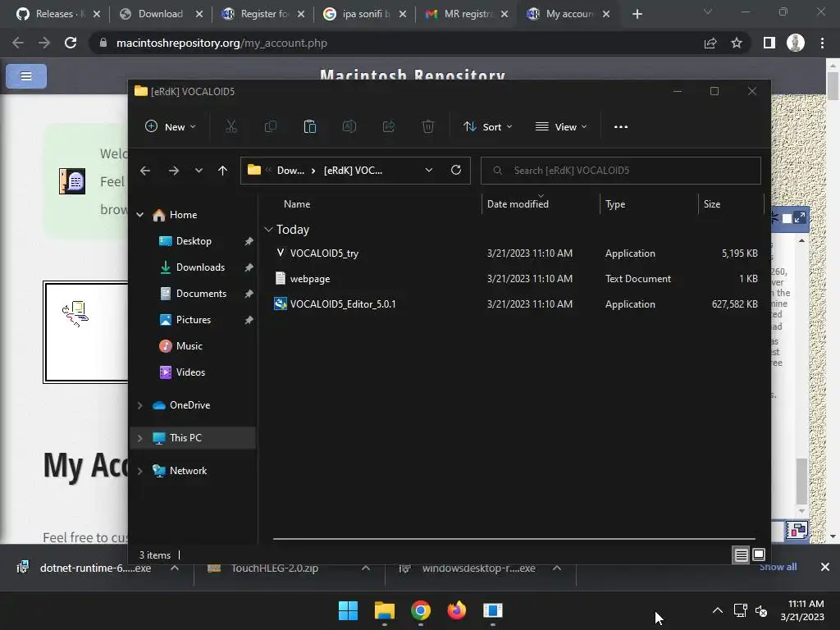Open the See more ellipsis menu
The image size is (840, 630).
coord(621,127)
